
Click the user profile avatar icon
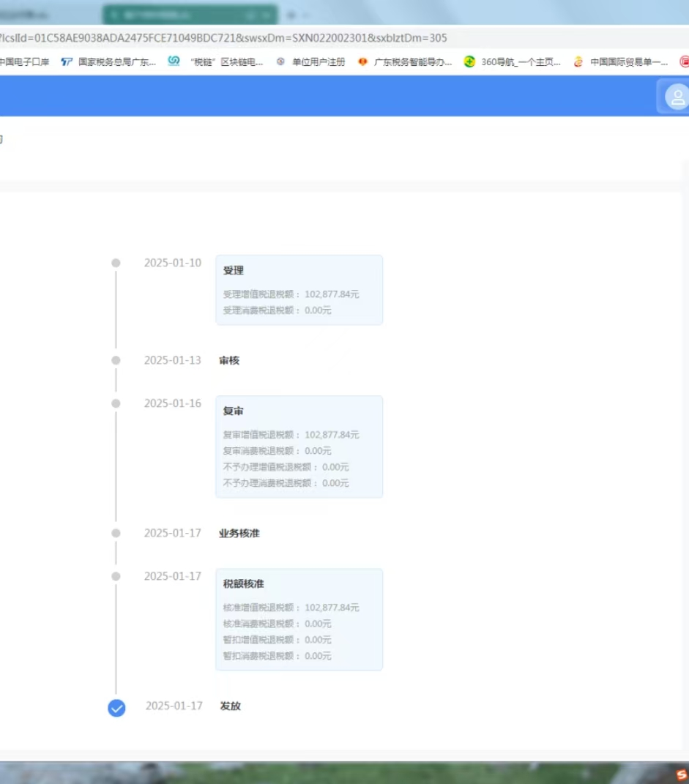tap(677, 97)
